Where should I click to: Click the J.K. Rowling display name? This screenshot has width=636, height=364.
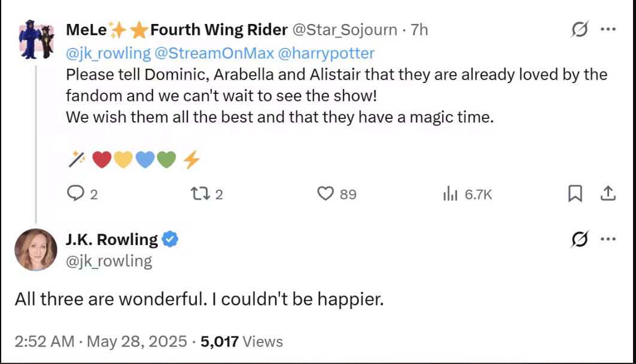pos(111,240)
